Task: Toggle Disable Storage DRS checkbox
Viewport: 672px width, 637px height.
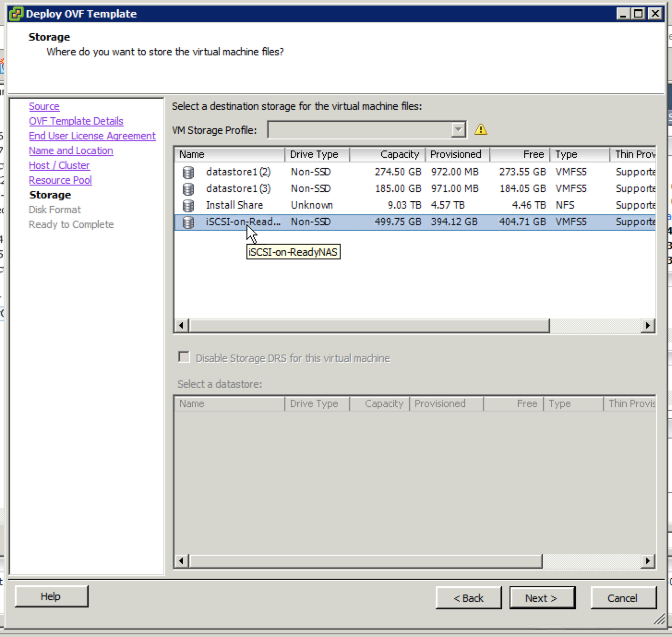Action: (x=184, y=357)
